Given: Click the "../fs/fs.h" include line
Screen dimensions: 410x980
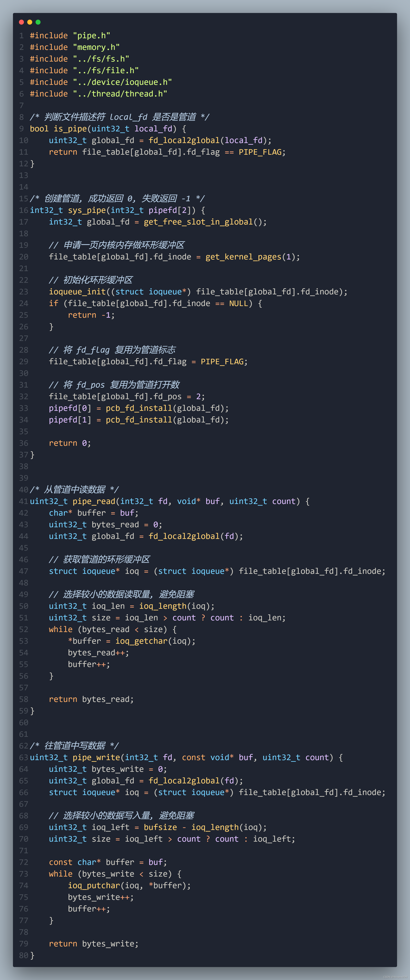Looking at the screenshot, I should click(80, 59).
